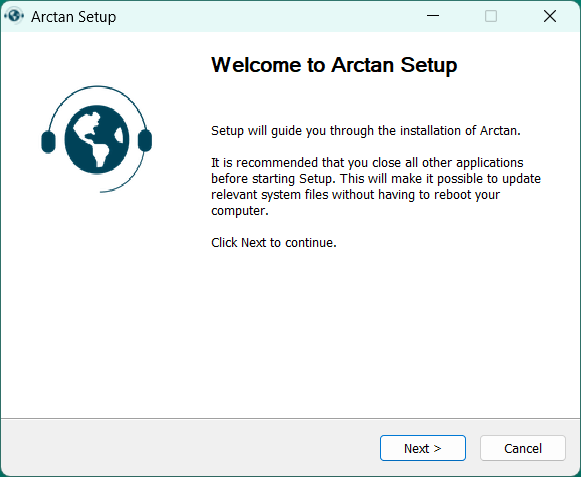Click the "It is recommended" paragraph
The height and width of the screenshot is (477, 581).
point(376,186)
